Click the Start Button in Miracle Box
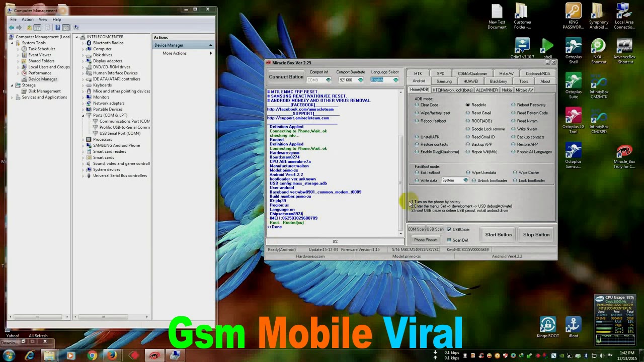Viewport: 644px width, 362px height. (498, 235)
